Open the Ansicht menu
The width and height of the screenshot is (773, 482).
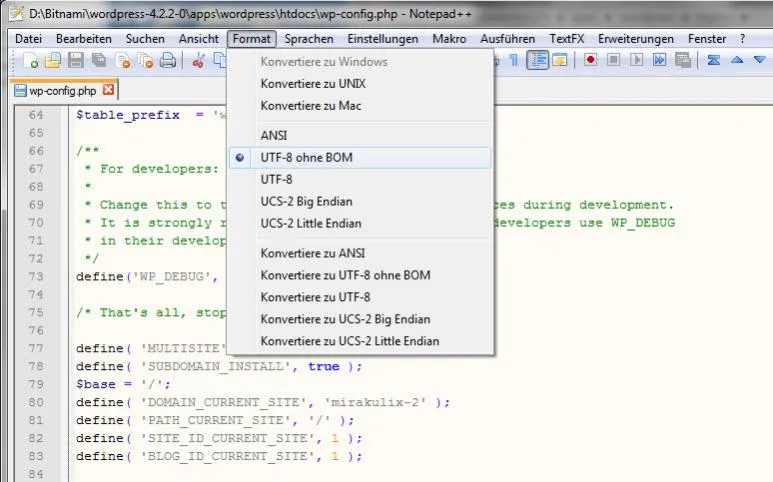[199, 39]
